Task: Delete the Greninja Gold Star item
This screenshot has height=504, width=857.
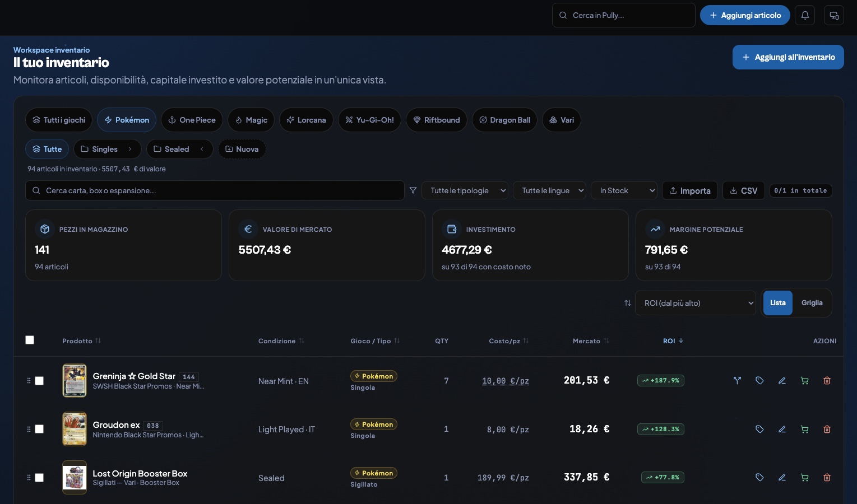Action: (827, 381)
